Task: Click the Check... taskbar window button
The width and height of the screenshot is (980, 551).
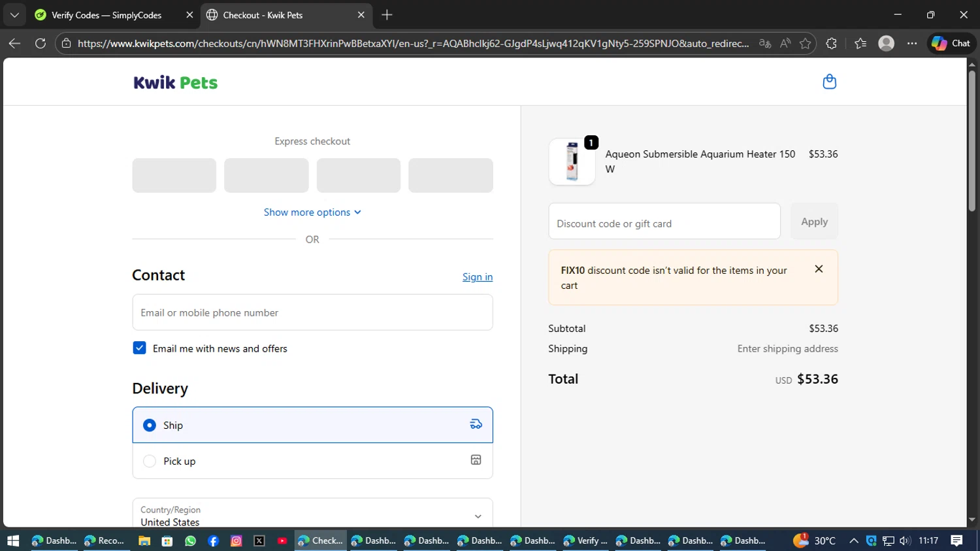Action: pyautogui.click(x=320, y=541)
